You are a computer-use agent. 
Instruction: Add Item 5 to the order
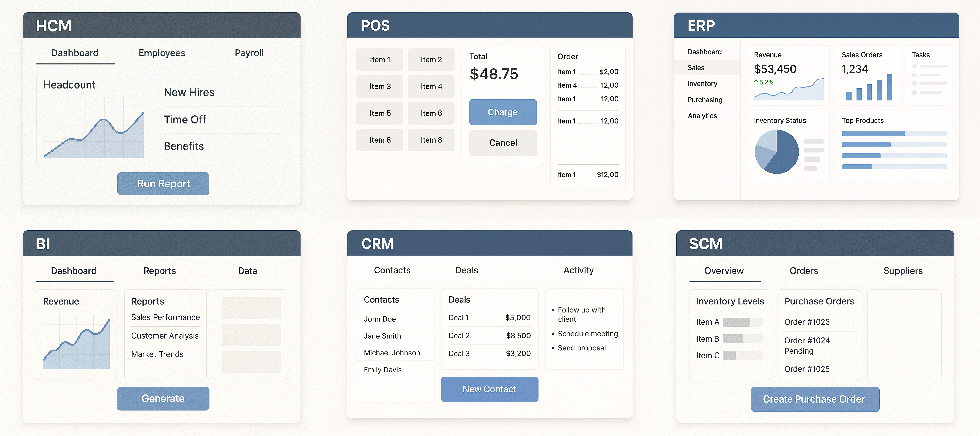[380, 113]
